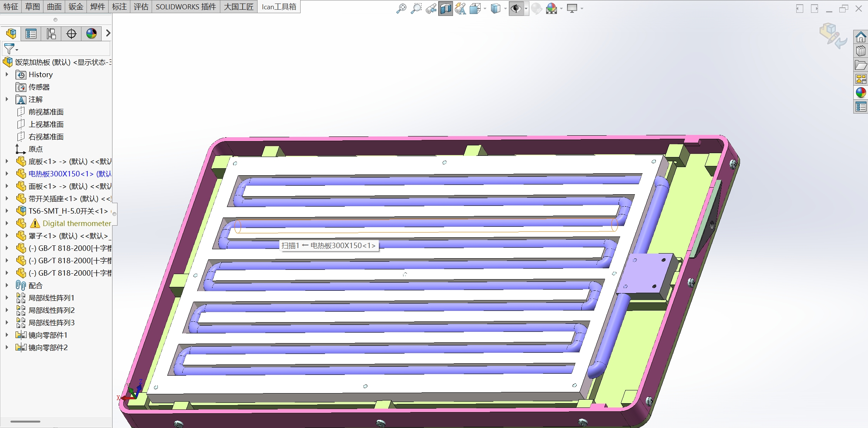Select 电热板300X150<1> in the tree
This screenshot has width=868, height=428.
tap(62, 174)
